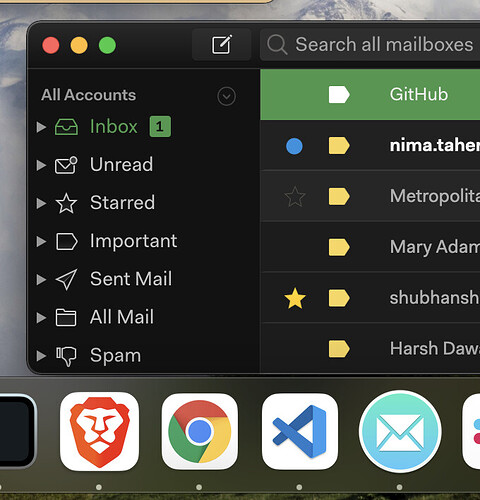Select the Sent Mail paper plane icon
This screenshot has width=480, height=500.
[66, 279]
